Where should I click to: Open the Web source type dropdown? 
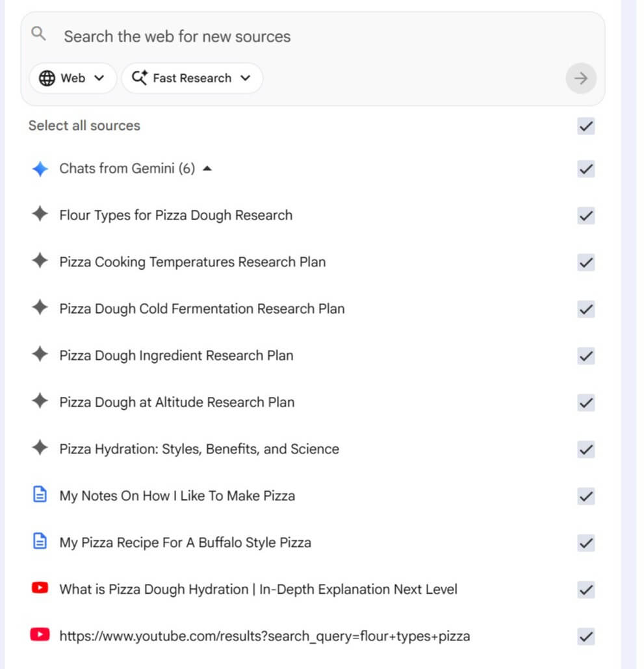72,79
